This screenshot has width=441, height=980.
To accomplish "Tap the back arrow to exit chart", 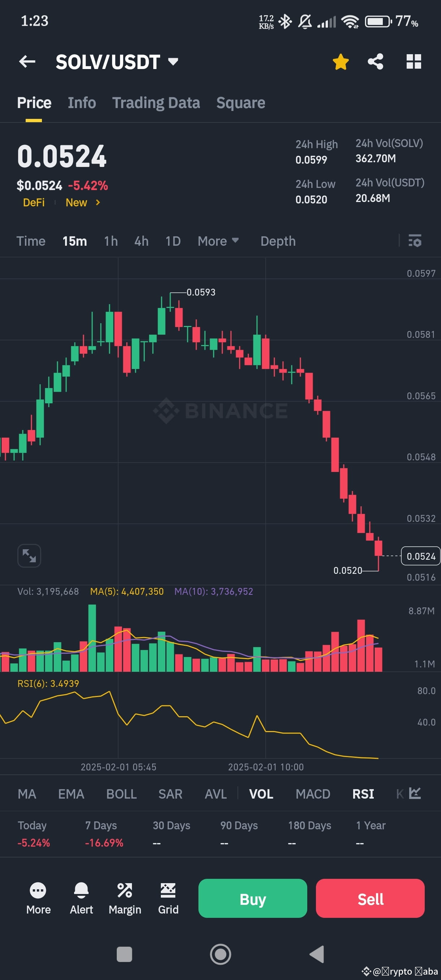I will click(27, 61).
